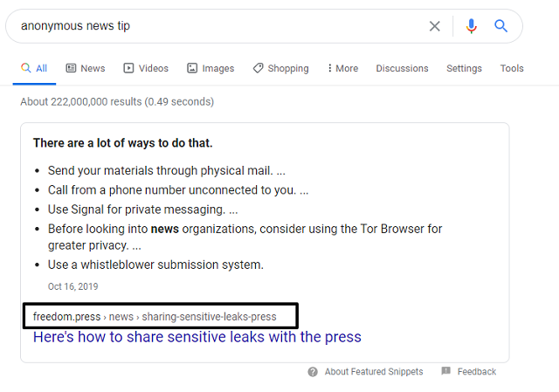Image resolution: width=559 pixels, height=392 pixels.
Task: Open the Settings menu
Action: coord(464,68)
